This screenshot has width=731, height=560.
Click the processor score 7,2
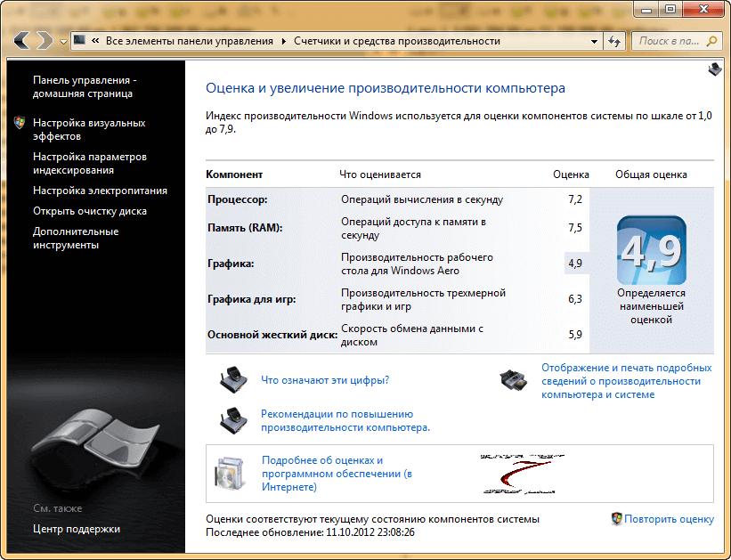575,199
